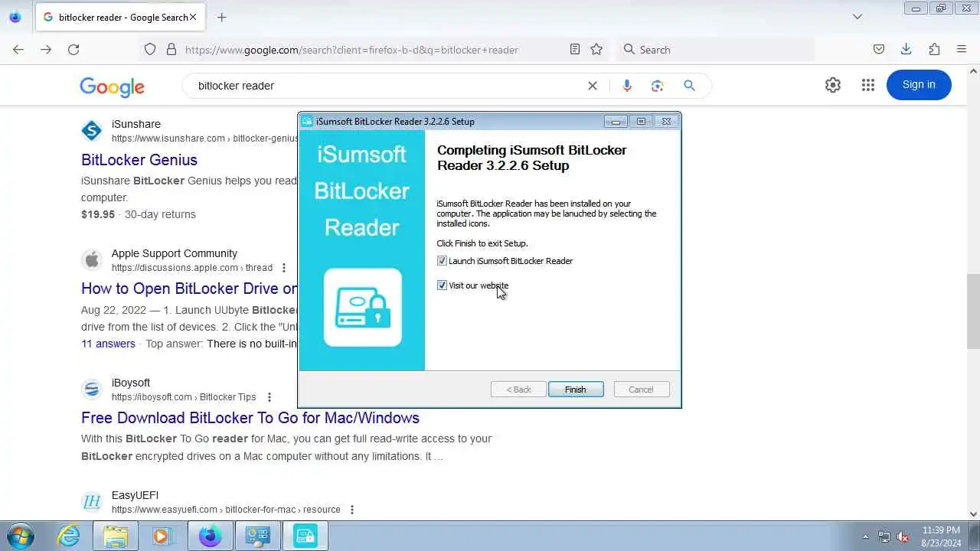
Task: Open Free Download BitLocker To Go link
Action: 250,418
